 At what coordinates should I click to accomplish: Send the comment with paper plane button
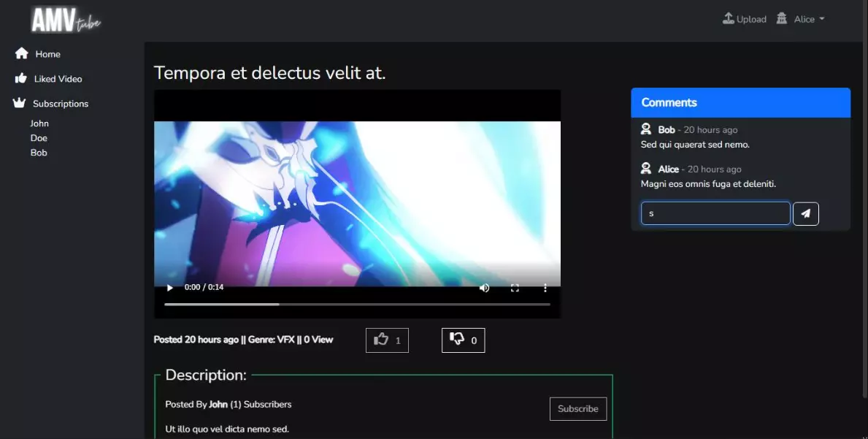(x=805, y=213)
